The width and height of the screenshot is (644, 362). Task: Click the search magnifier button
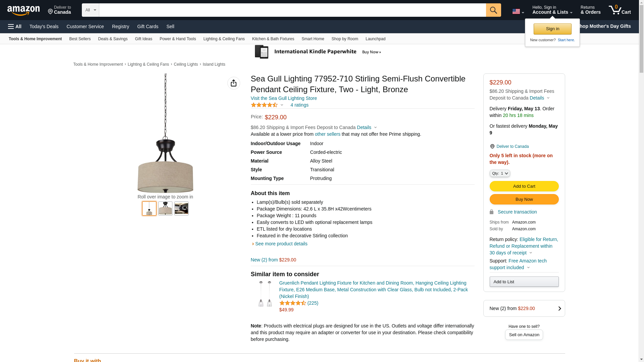click(x=493, y=10)
